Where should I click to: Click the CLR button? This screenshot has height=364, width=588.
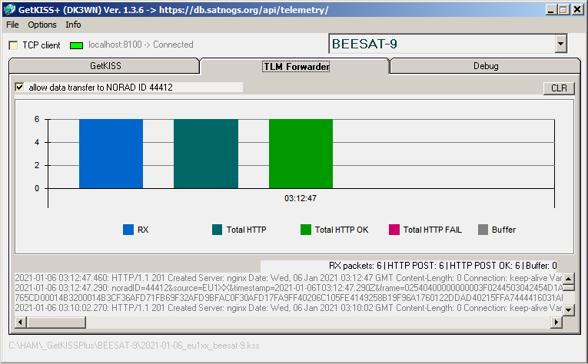pyautogui.click(x=559, y=88)
